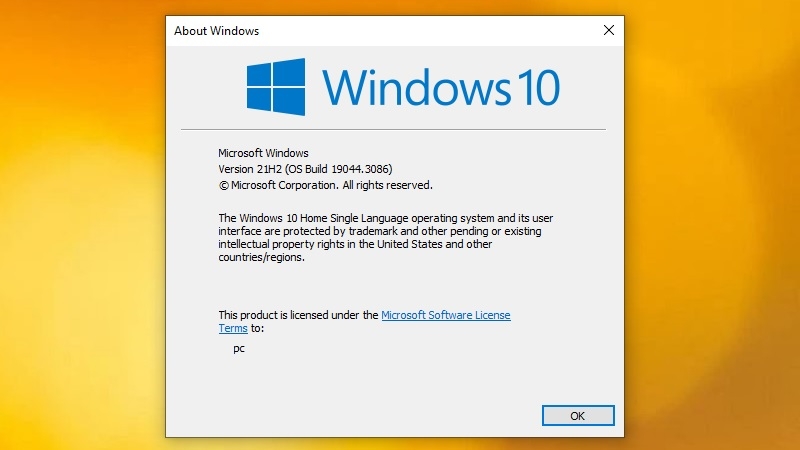Click the 'Windows 10' wordmark text
Viewport: 800px width, 450px height.
pyautogui.click(x=441, y=88)
